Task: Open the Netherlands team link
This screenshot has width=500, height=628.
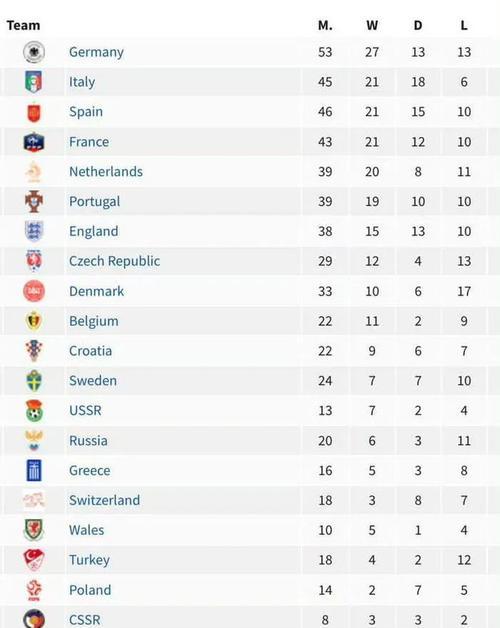Action: [106, 171]
